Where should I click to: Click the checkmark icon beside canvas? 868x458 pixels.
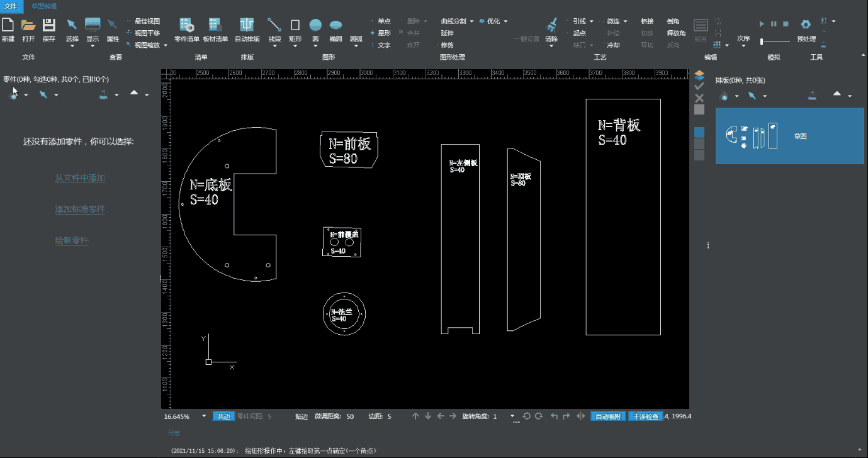699,86
